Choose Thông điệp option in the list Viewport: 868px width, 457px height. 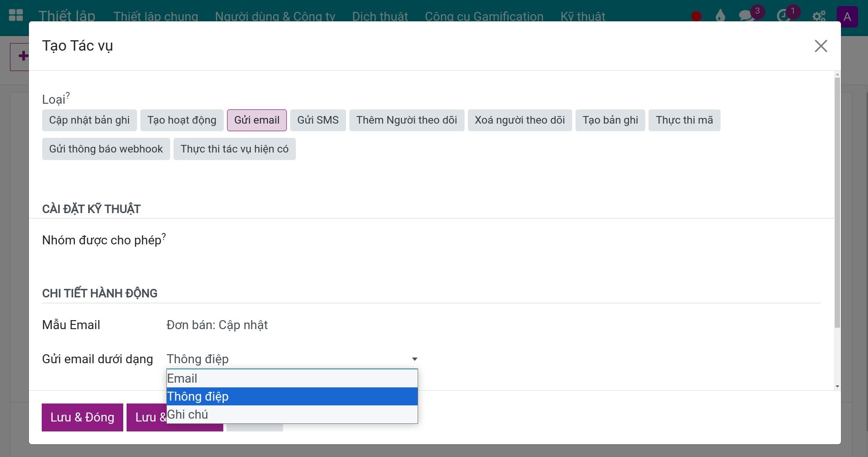click(x=292, y=396)
